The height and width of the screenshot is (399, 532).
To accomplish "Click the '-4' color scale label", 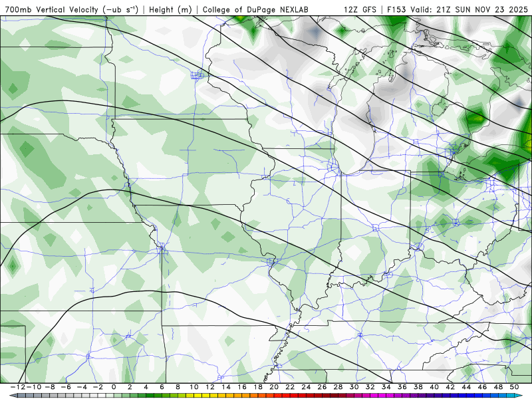I will pos(82,387).
